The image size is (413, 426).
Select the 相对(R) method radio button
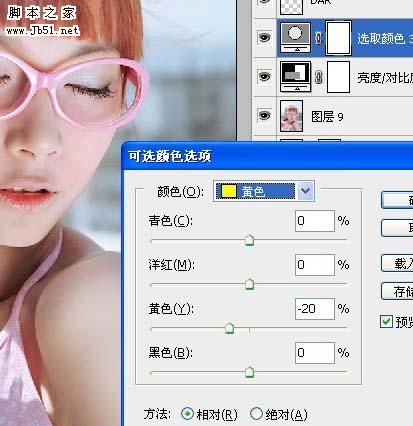point(187,414)
